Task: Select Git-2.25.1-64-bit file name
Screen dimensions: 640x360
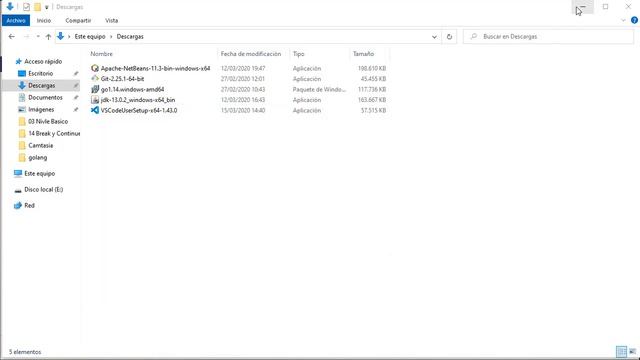Action: [x=122, y=79]
